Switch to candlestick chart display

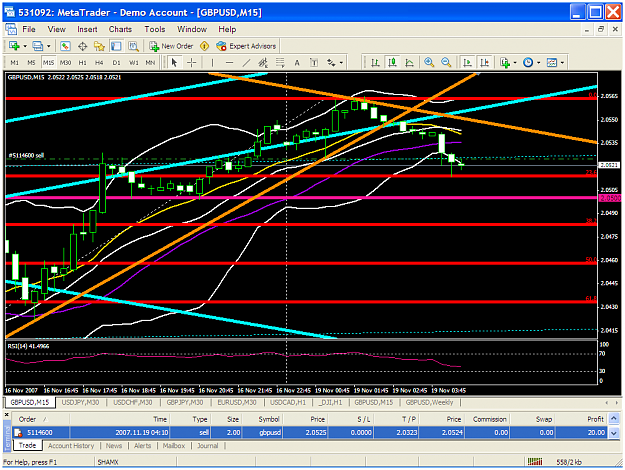tap(393, 63)
